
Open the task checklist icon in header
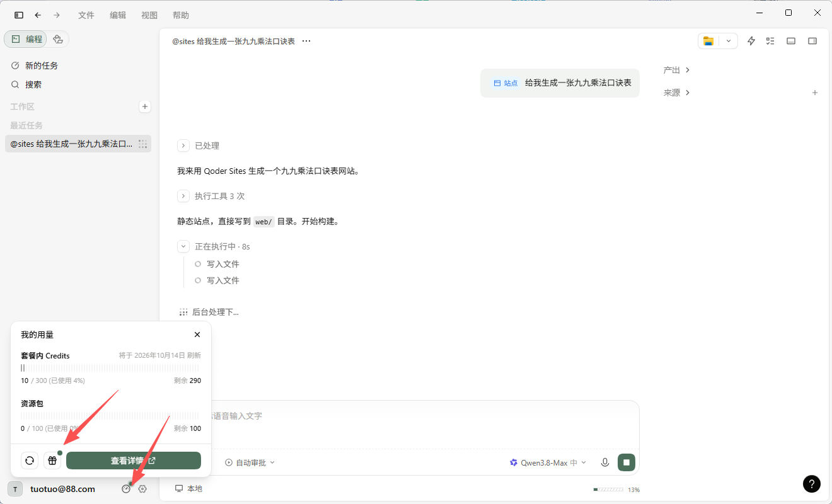tap(770, 41)
